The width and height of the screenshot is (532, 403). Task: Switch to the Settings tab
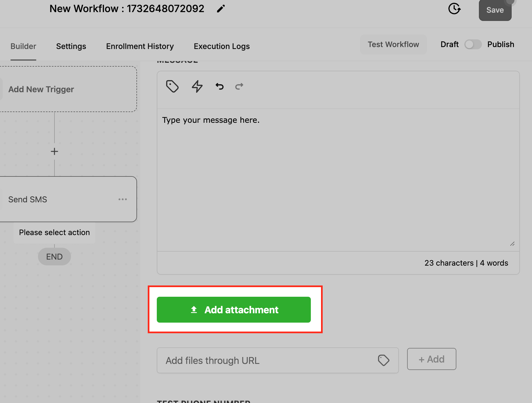click(x=71, y=46)
